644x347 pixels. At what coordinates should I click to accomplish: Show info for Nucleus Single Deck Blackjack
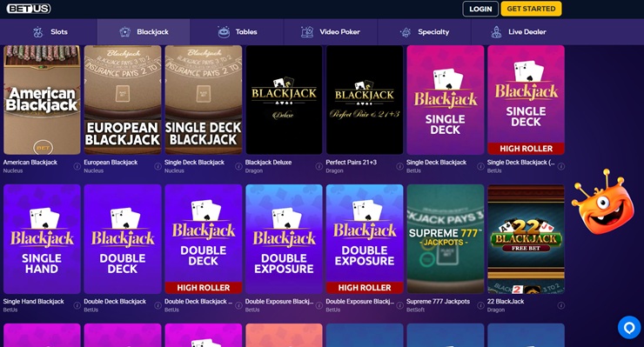click(238, 166)
